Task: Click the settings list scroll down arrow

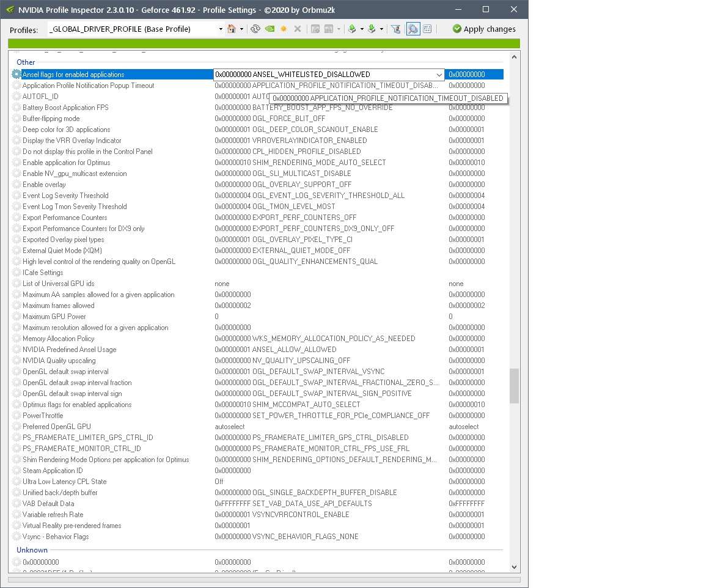Action: click(514, 567)
